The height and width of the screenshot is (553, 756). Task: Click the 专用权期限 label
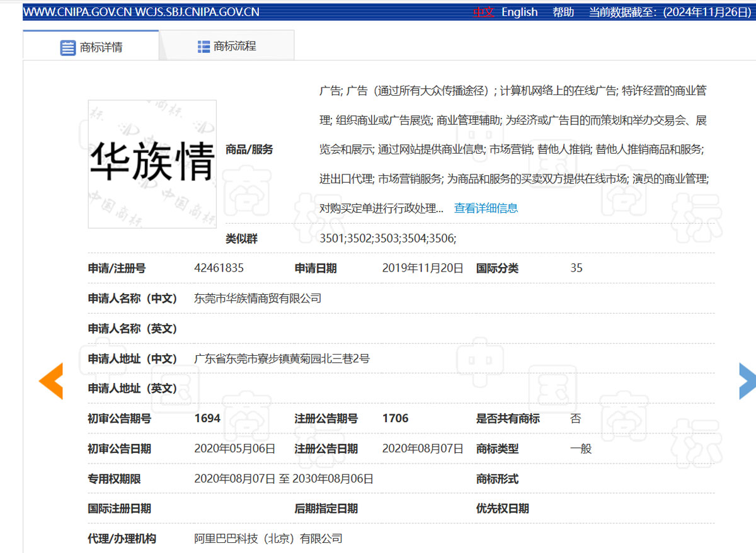tap(114, 479)
